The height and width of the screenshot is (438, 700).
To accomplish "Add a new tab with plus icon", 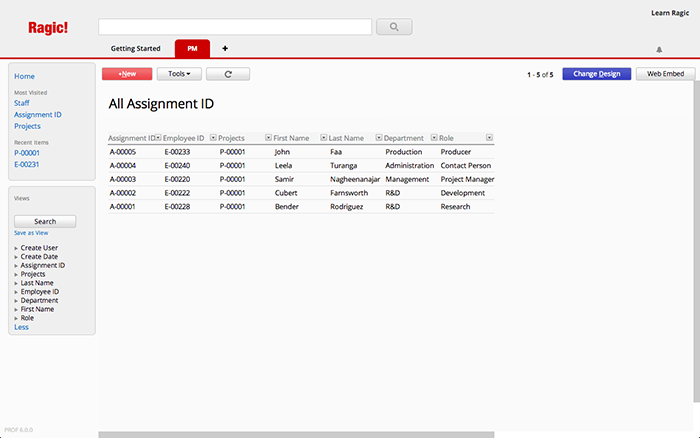I will 225,48.
